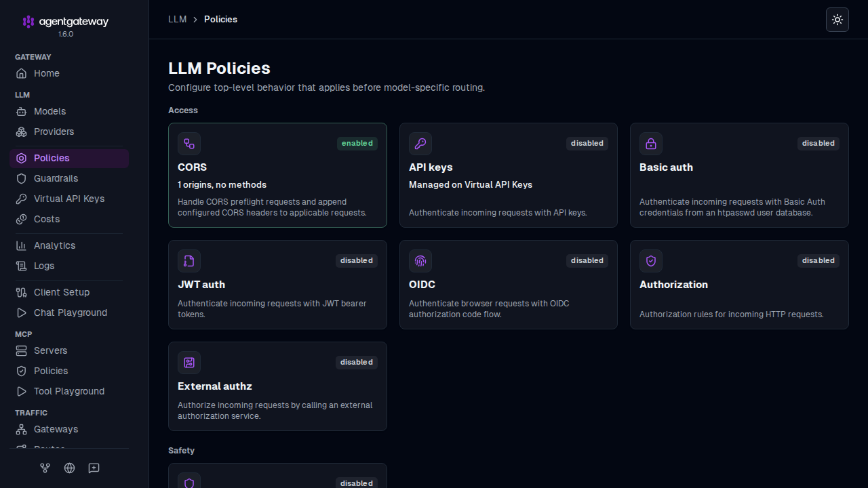Click the Client Setup icon

click(x=21, y=292)
